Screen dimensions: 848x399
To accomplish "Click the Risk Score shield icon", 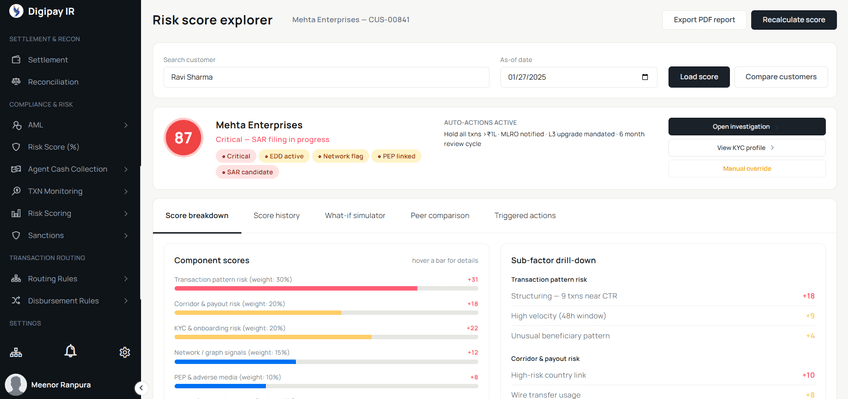I will coord(16,147).
